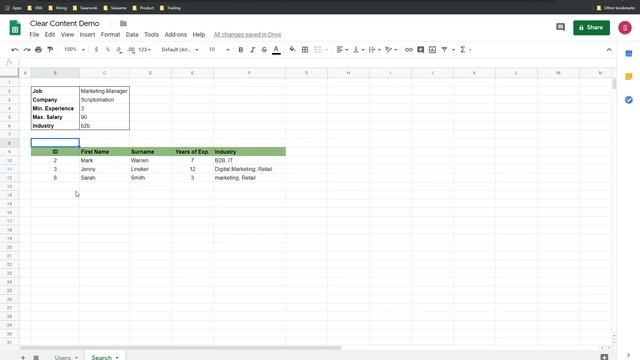Open the horizontal align dropdown
640x360 pixels.
pyautogui.click(x=342, y=50)
